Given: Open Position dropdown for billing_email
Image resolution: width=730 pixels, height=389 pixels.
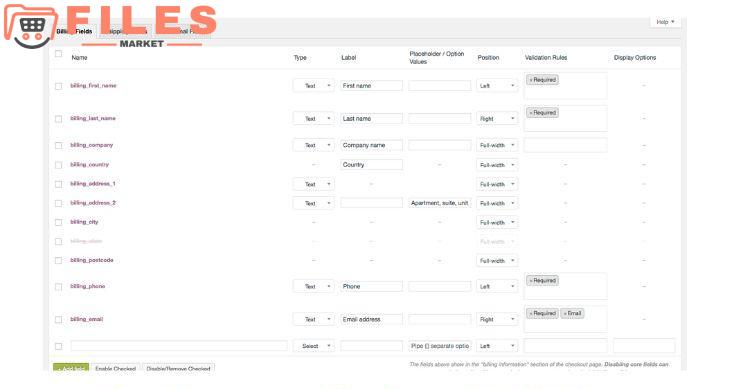Looking at the screenshot, I should 497,319.
